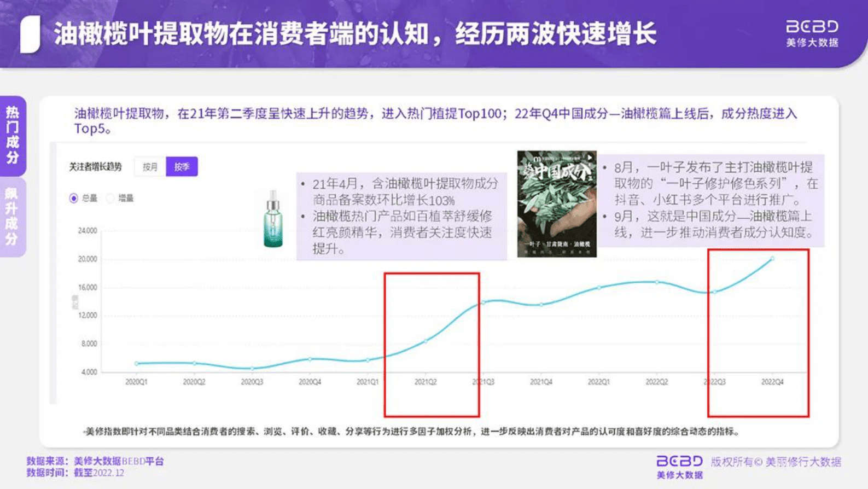Click the play icon on video thumbnail
868x489 pixels.
590,158
